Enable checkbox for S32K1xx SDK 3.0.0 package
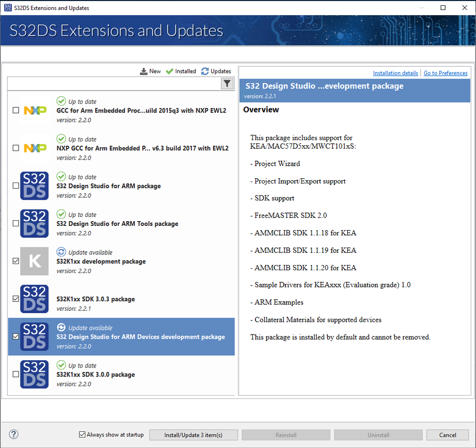The height and width of the screenshot is (448, 476). pos(16,374)
